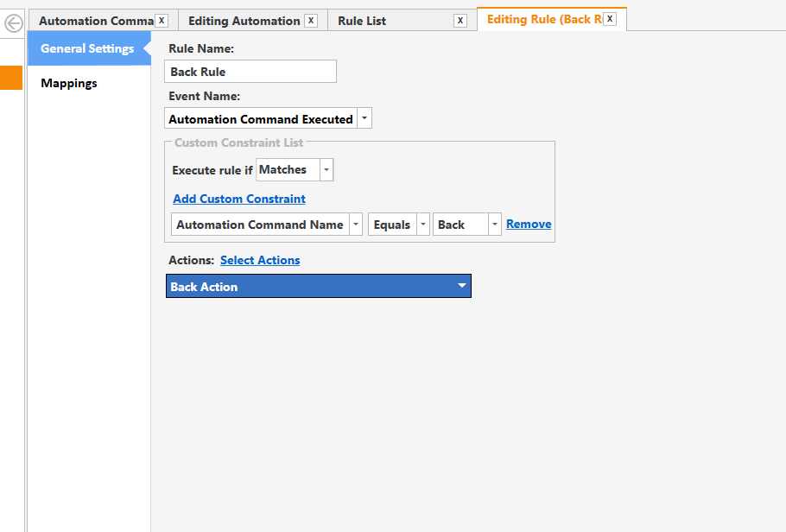The image size is (786, 532).
Task: Remove the Back constraint row
Action: coord(528,224)
